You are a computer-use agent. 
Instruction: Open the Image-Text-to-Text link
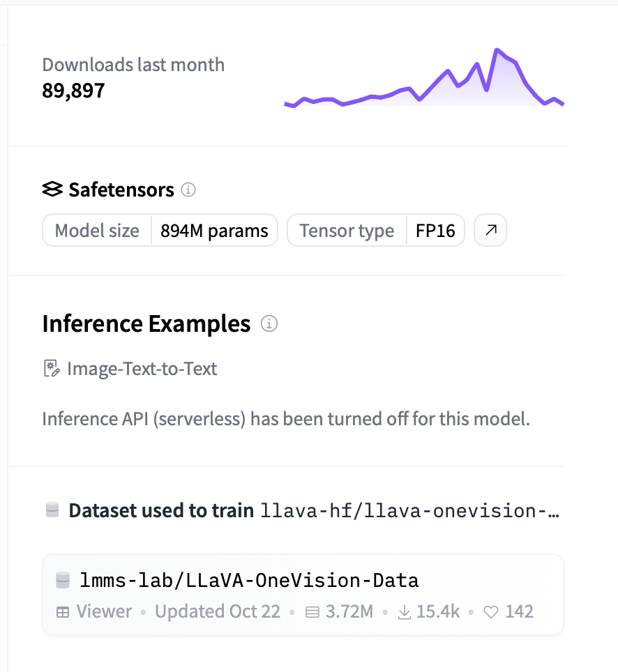(x=142, y=369)
